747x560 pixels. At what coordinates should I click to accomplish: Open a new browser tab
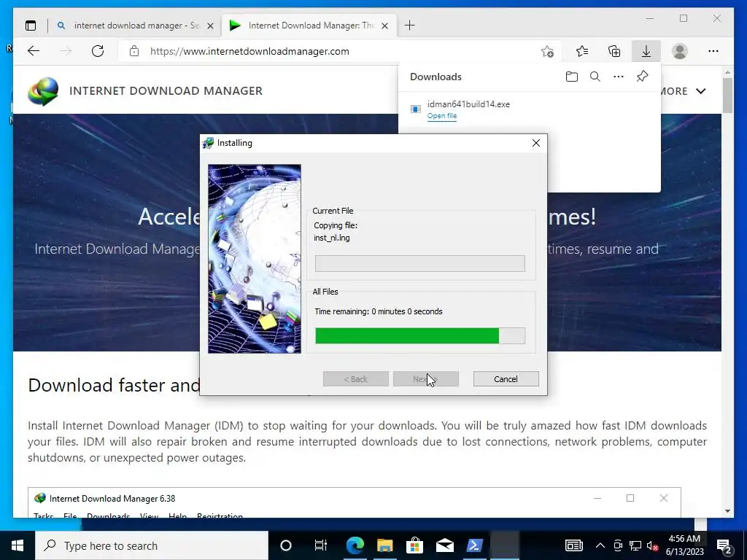click(x=410, y=26)
